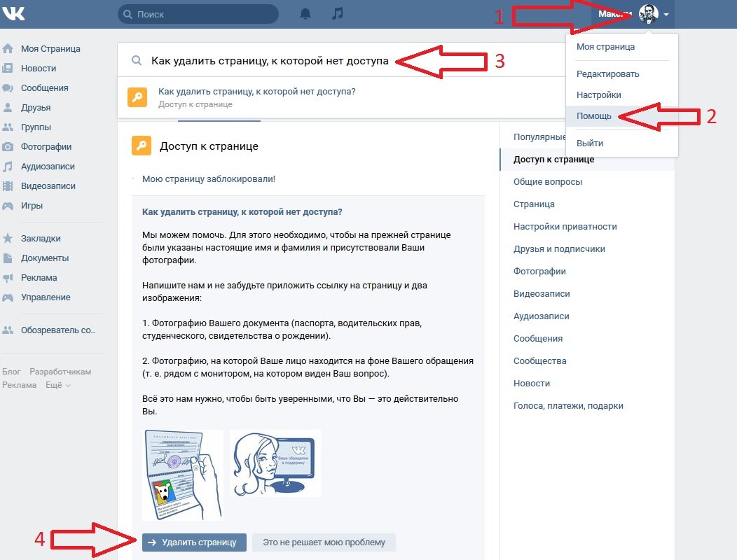The image size is (737, 560).
Task: Open the Мою страницу заблокировали! link
Action: [209, 179]
